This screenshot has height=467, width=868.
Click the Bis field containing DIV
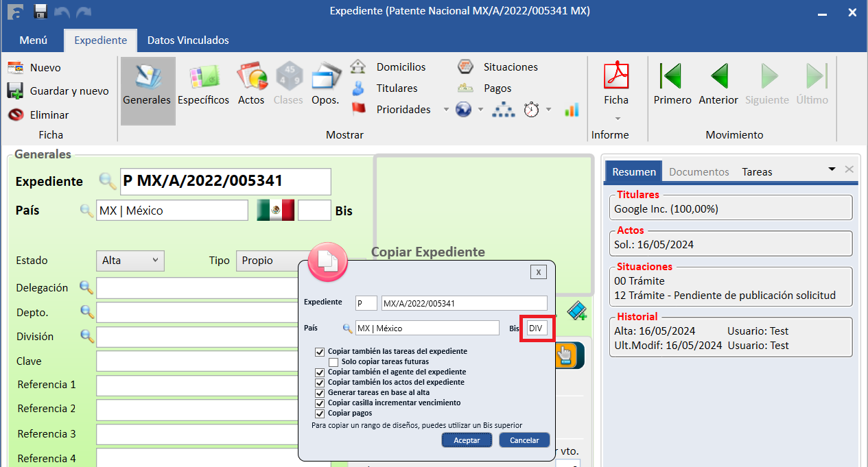point(536,328)
